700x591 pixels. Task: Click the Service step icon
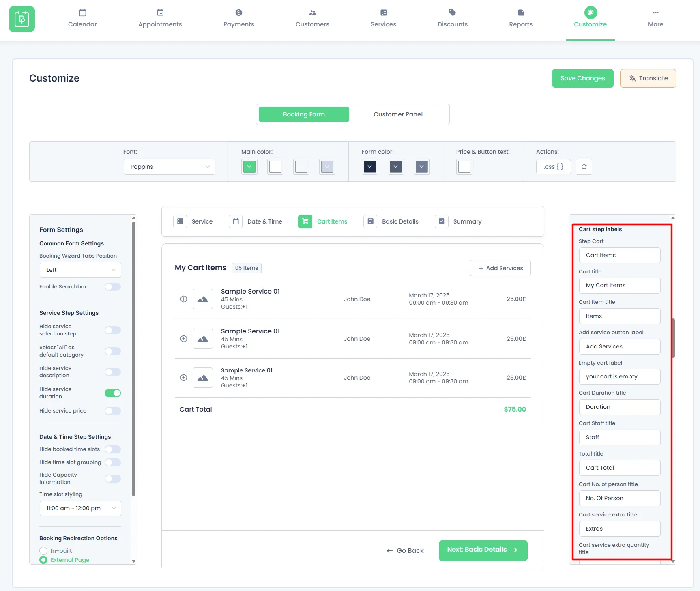[x=180, y=221]
